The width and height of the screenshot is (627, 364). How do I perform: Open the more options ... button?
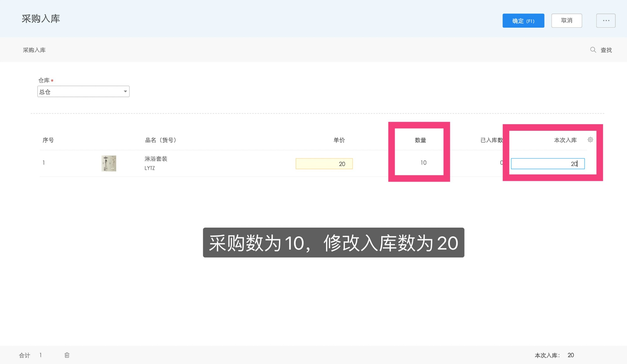tap(606, 20)
